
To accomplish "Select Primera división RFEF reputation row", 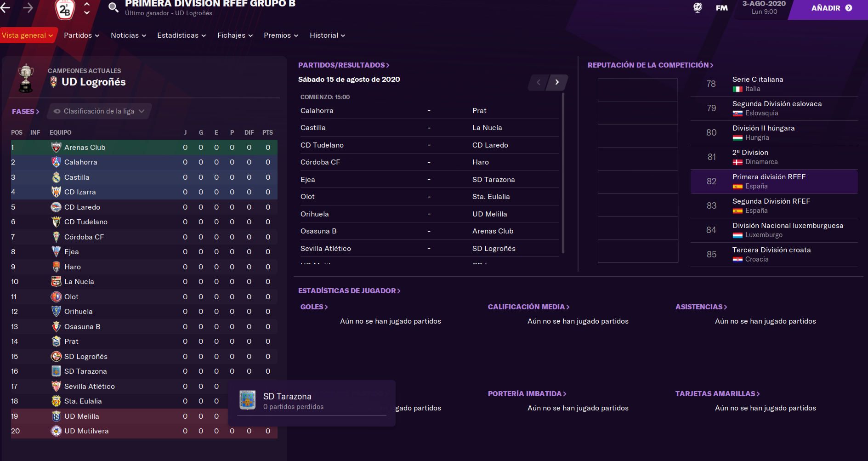I will click(x=774, y=182).
